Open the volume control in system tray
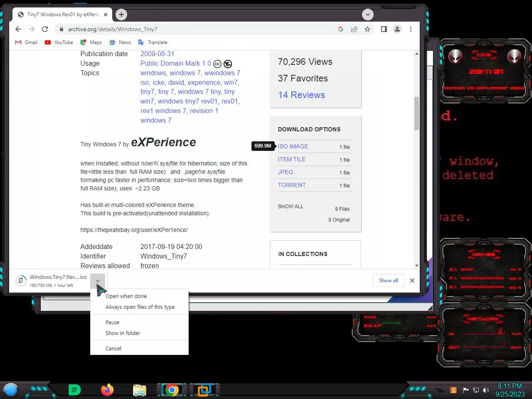Screen dimensions: 532x399 [486, 390]
